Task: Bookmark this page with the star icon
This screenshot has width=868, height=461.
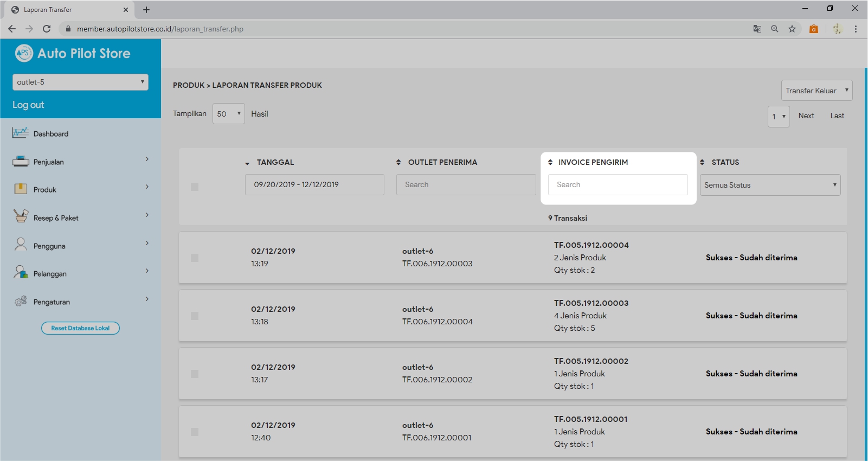Action: (x=792, y=29)
